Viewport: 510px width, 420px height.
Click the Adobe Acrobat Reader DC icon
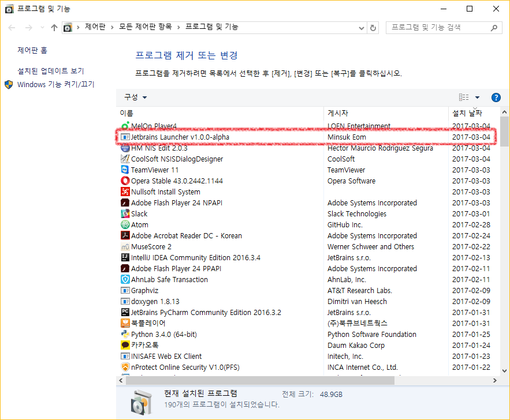[125, 235]
